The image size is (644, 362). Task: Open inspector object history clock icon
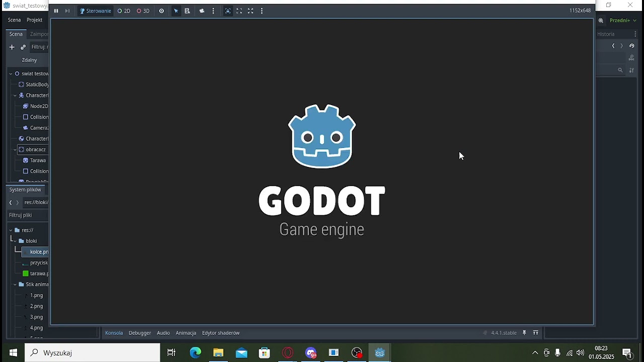(x=632, y=46)
